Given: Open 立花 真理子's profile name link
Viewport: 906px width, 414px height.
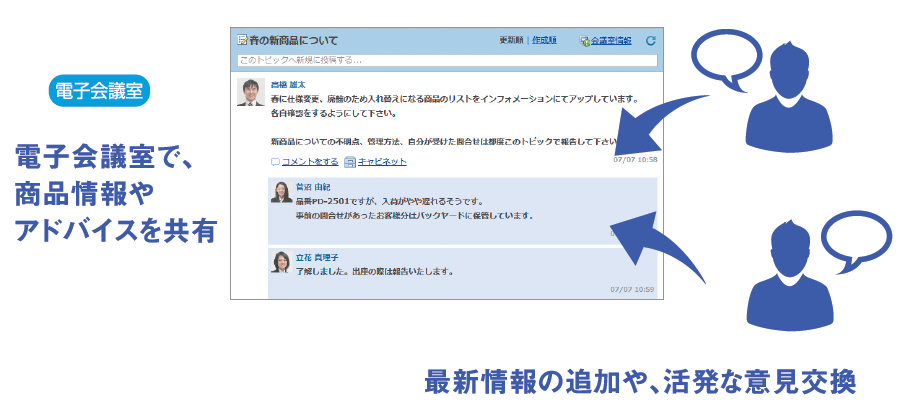Looking at the screenshot, I should pos(315,256).
